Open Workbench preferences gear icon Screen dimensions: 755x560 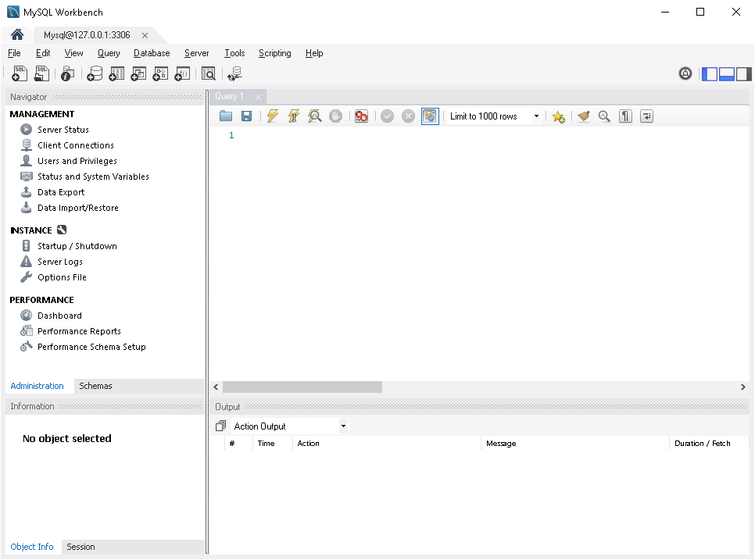coord(685,73)
